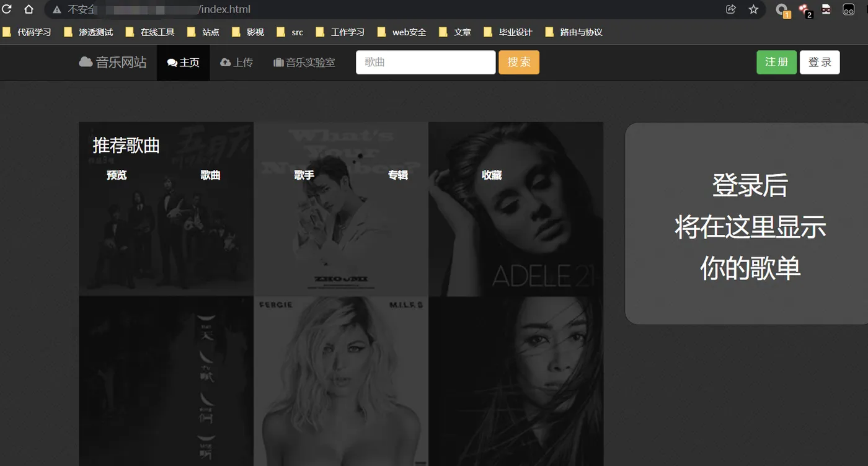Viewport: 868px width, 466px height.
Task: Click the cloud icon beside 音乐网站
Action: click(86, 62)
